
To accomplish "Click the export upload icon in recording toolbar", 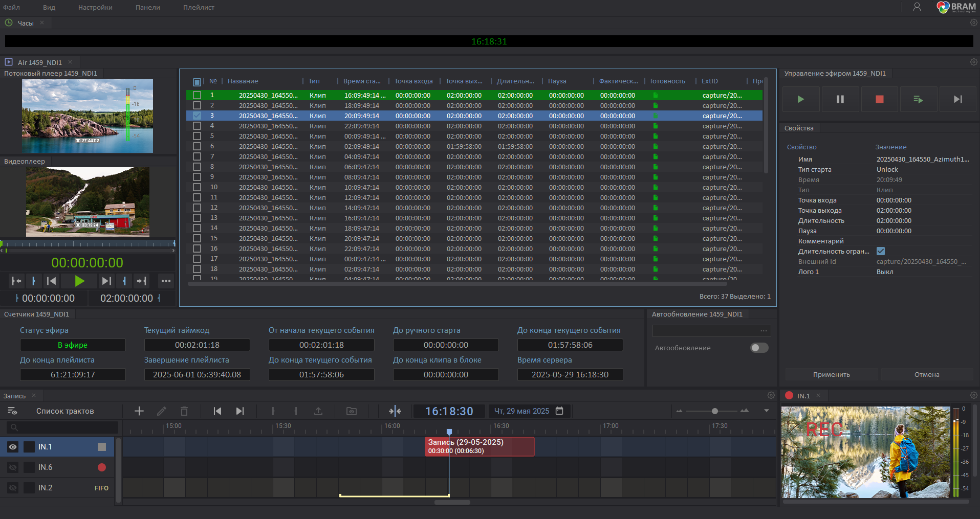I will (318, 411).
